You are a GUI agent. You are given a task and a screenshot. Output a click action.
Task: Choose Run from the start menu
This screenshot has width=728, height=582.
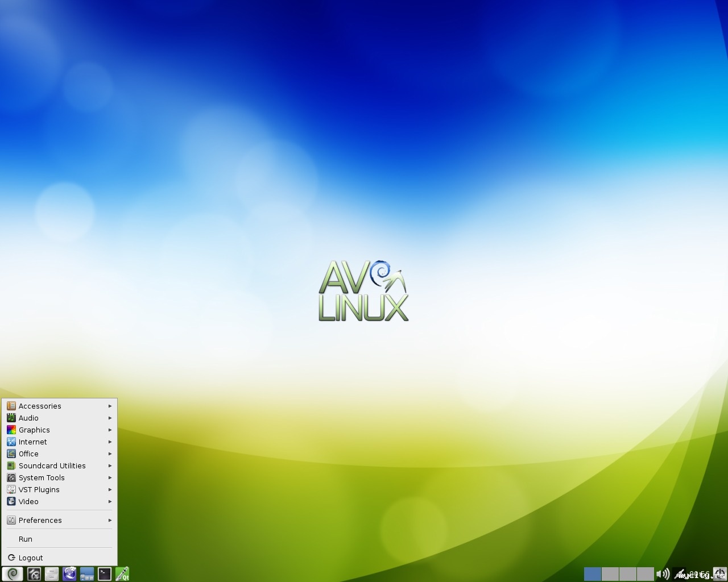pos(59,539)
